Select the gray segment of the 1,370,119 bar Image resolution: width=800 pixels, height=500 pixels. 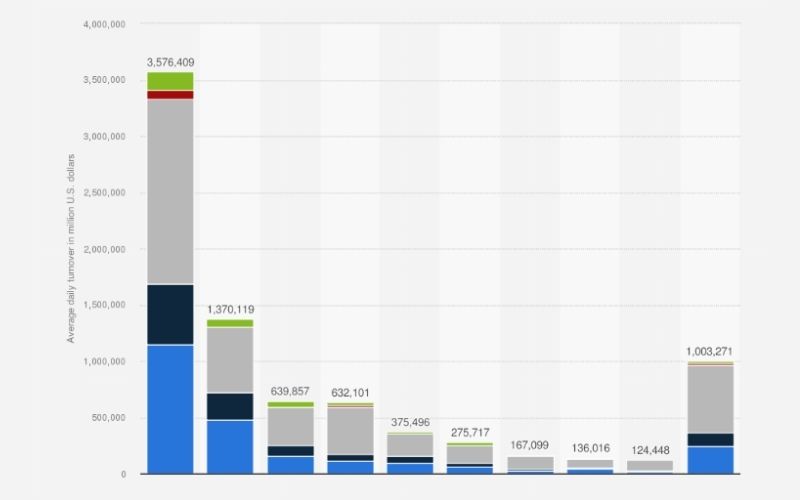click(230, 359)
